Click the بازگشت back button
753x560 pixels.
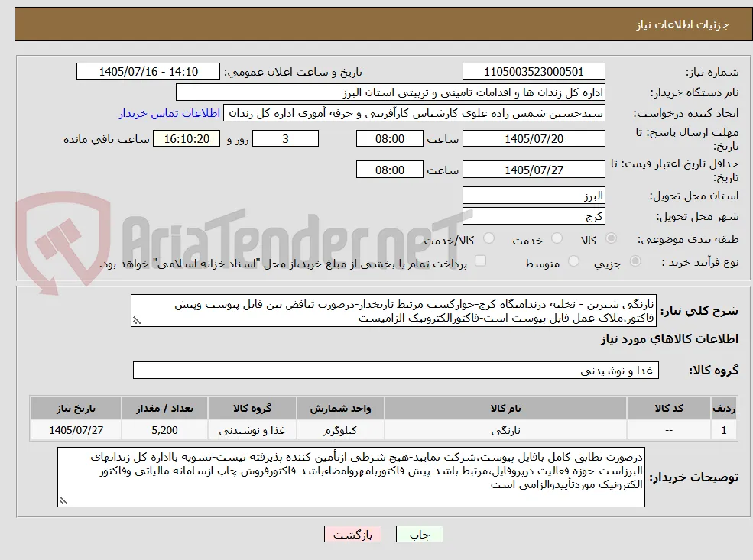click(353, 535)
